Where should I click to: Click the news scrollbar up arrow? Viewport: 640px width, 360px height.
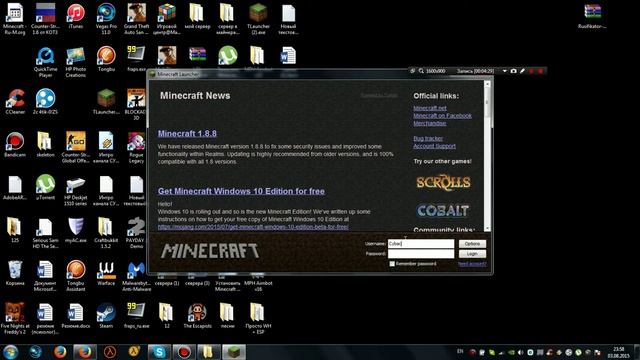pos(487,84)
